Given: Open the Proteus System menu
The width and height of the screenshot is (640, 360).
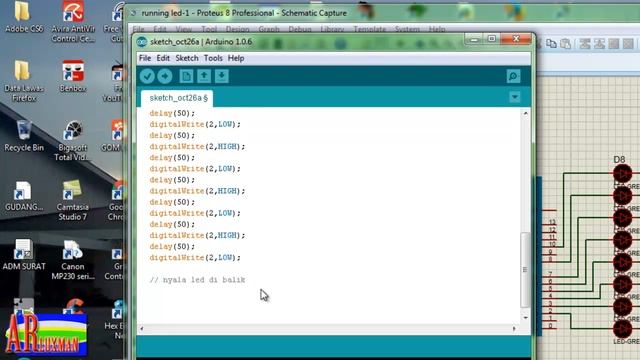Looking at the screenshot, I should [x=407, y=29].
